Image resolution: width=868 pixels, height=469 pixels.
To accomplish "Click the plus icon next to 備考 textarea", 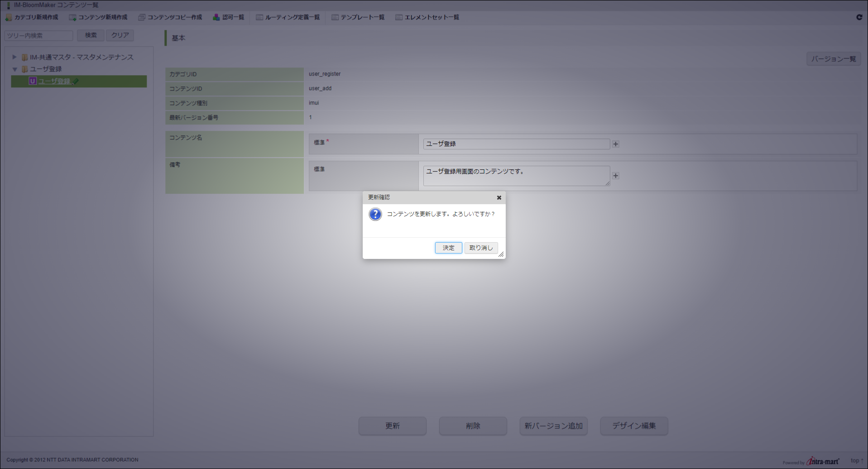I will click(x=616, y=176).
